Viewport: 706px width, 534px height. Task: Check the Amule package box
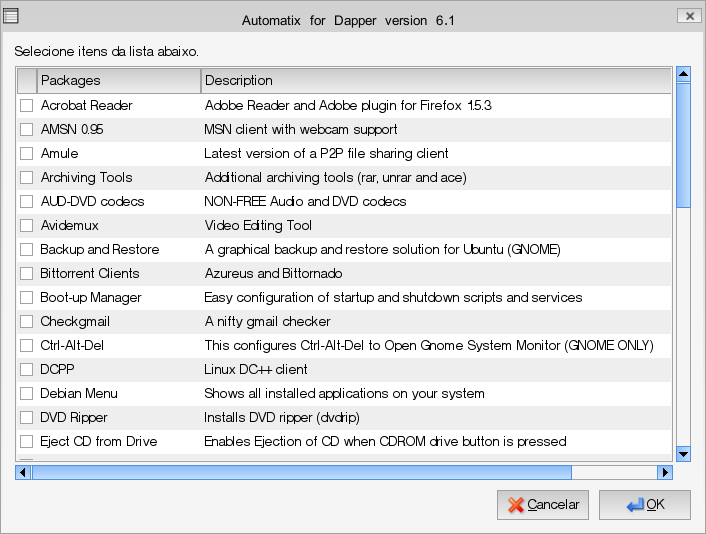27,154
